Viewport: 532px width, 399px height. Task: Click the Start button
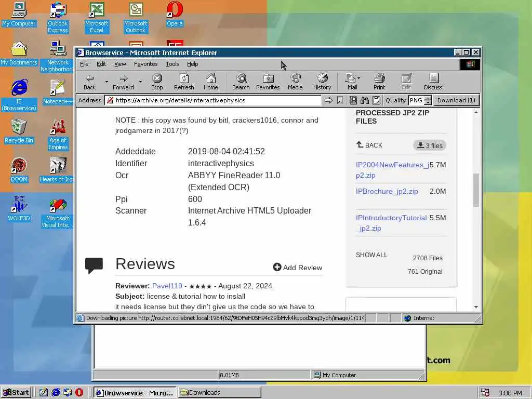(x=16, y=393)
